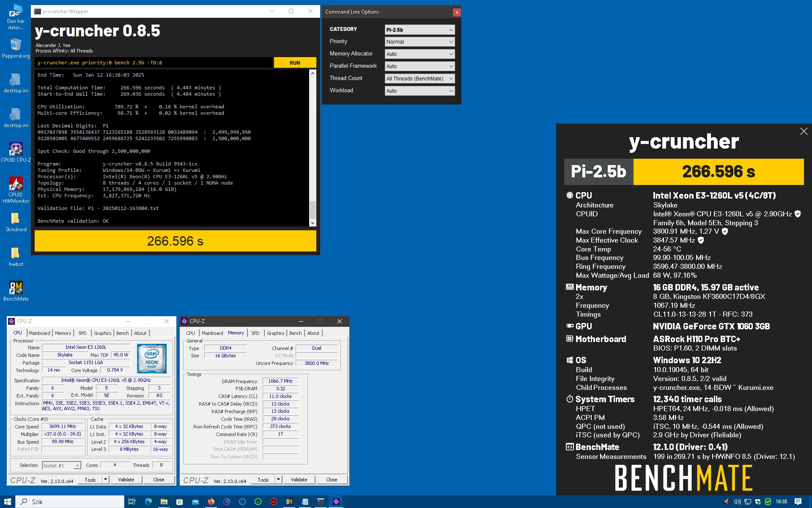Click the 16:38 taskbar clock
812x508 pixels.
point(781,502)
